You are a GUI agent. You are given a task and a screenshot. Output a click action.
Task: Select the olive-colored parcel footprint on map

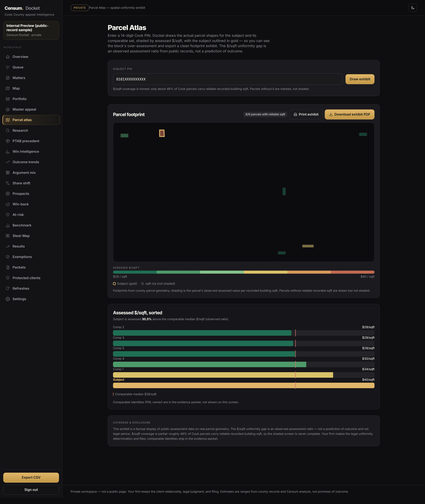pyautogui.click(x=308, y=246)
